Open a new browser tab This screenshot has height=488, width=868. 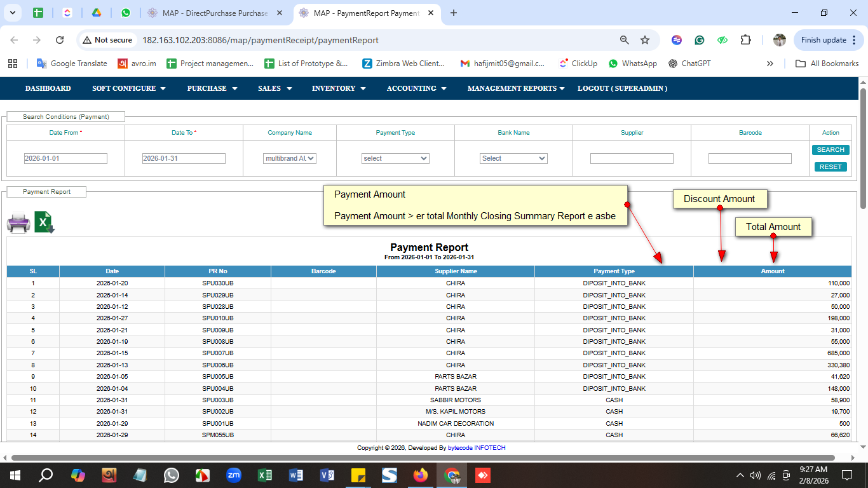[454, 13]
